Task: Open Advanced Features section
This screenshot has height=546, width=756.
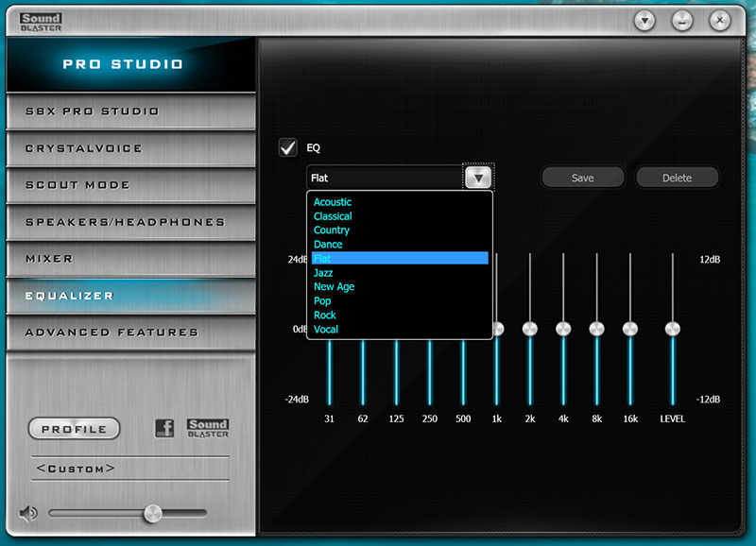Action: tap(130, 333)
